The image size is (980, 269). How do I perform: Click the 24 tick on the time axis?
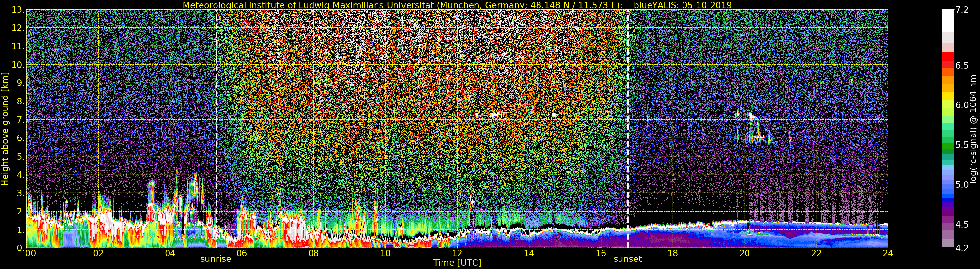pos(888,253)
